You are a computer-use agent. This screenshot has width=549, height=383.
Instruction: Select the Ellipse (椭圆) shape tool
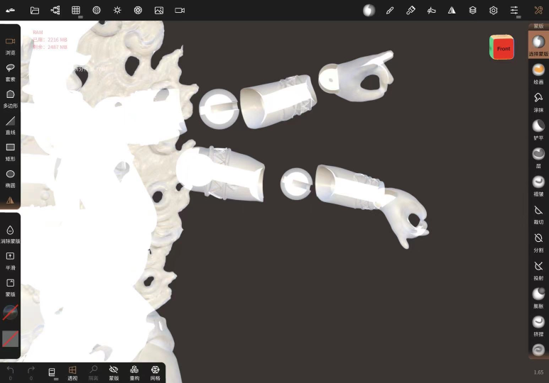coord(10,178)
